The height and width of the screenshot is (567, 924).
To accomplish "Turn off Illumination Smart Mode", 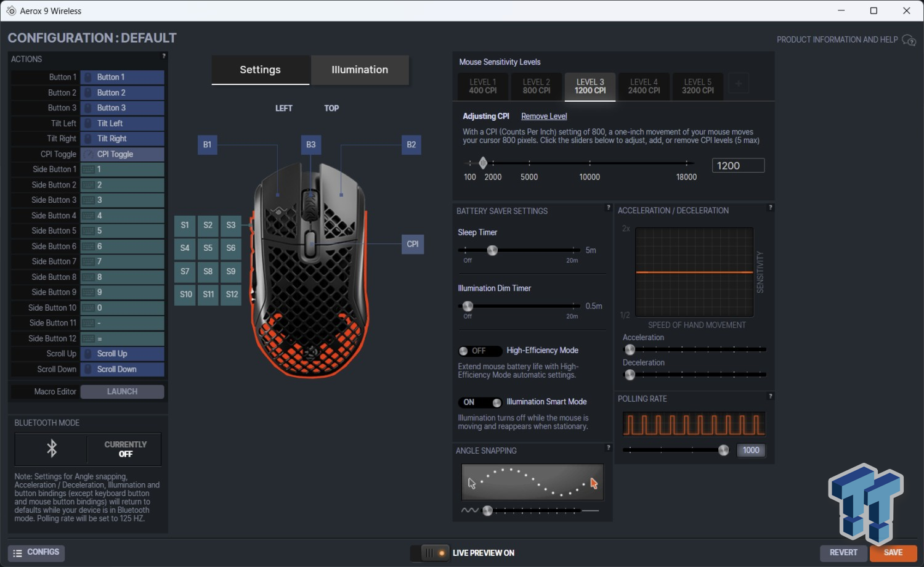I will (x=480, y=402).
